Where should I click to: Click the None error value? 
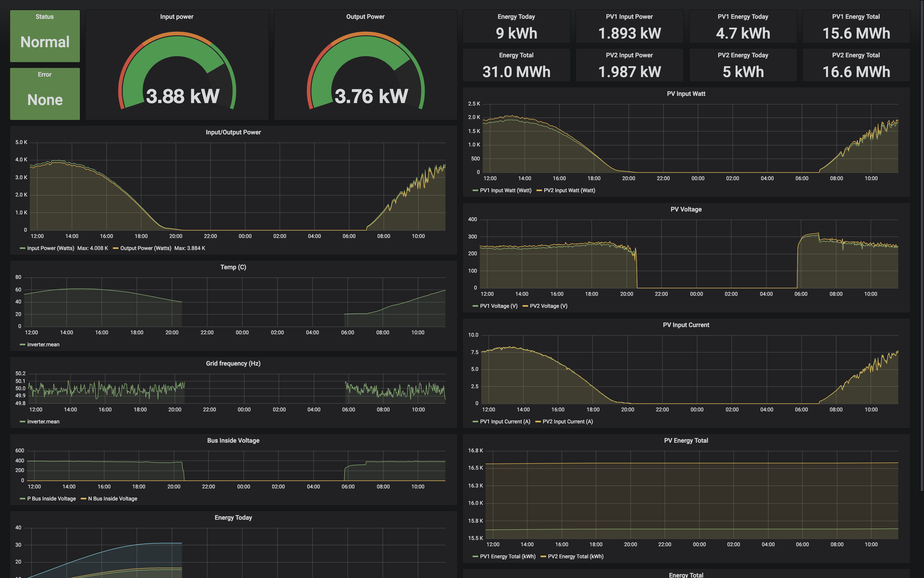coord(45,100)
